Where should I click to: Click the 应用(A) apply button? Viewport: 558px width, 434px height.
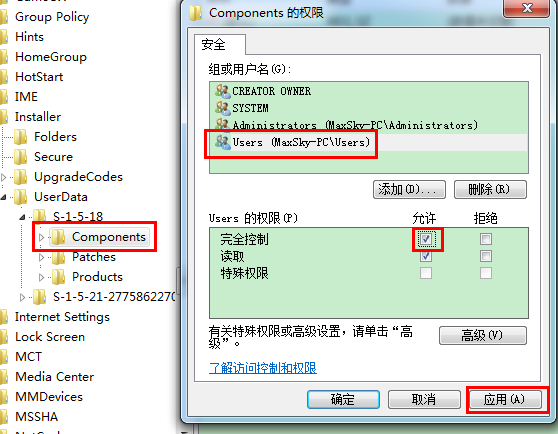pyautogui.click(x=505, y=399)
